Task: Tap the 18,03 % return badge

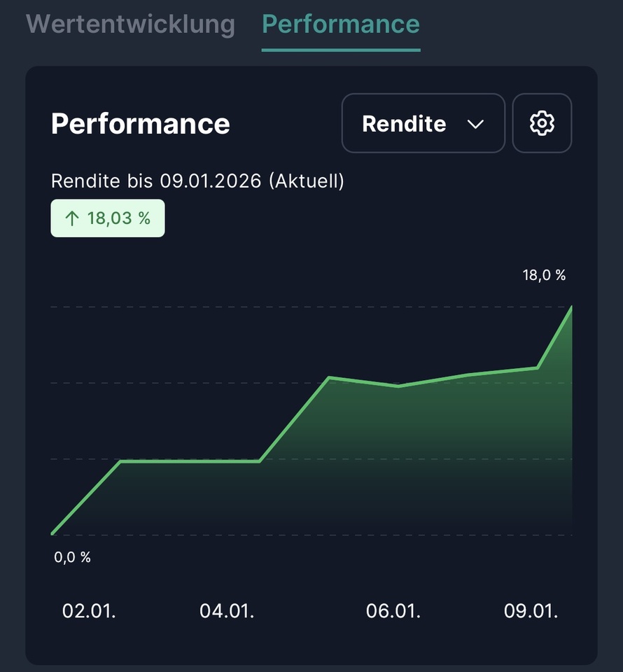Action: click(x=108, y=218)
